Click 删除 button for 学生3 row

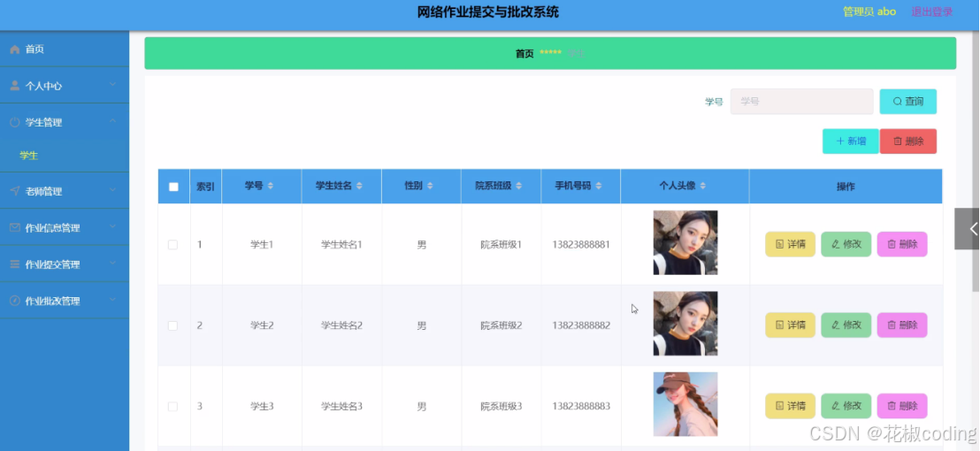902,406
